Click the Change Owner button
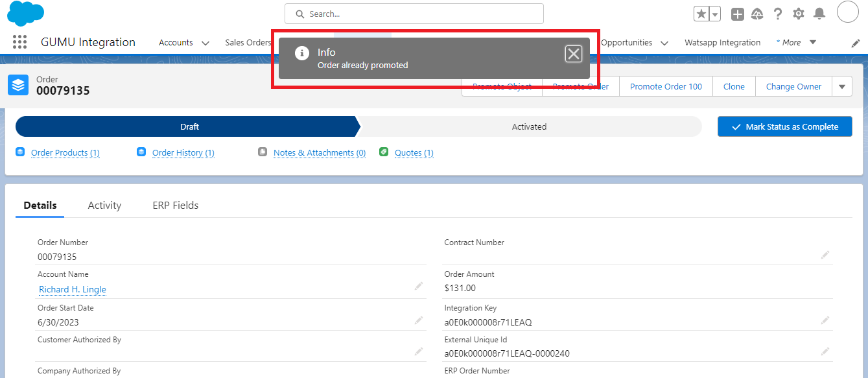This screenshot has height=378, width=868. coord(793,86)
